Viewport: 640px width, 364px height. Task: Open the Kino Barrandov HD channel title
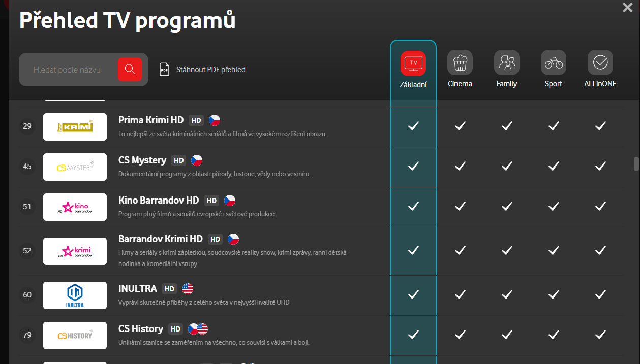point(159,201)
